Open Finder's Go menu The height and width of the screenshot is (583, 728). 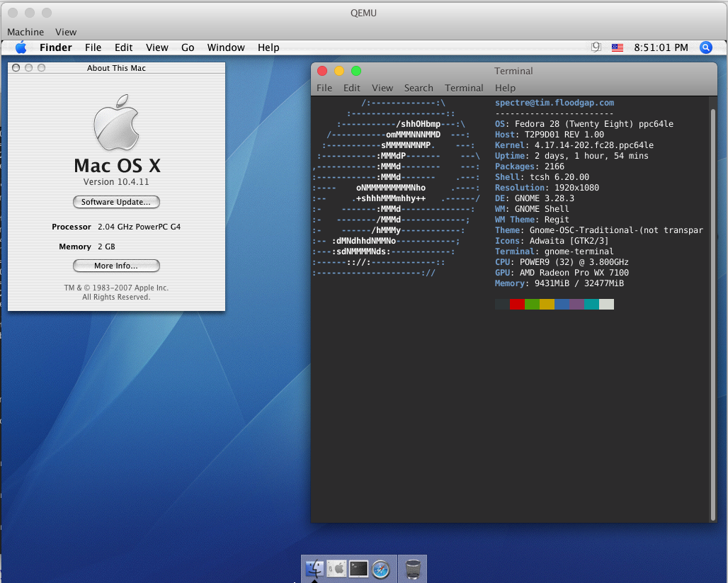coord(188,47)
